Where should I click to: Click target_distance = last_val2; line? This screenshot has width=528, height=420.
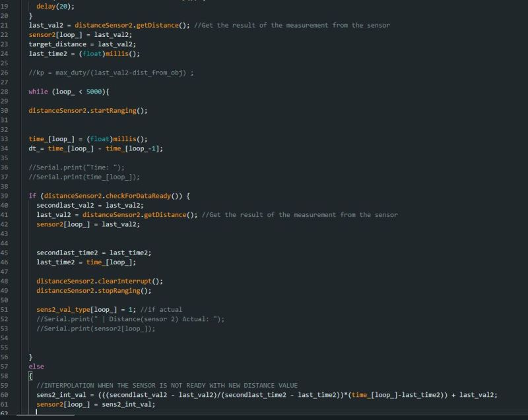(82, 44)
